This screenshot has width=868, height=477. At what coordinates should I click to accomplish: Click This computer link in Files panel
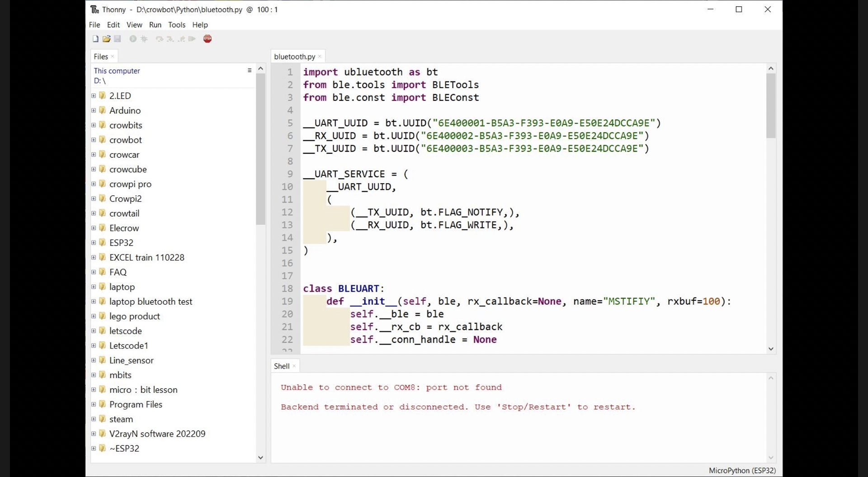117,71
